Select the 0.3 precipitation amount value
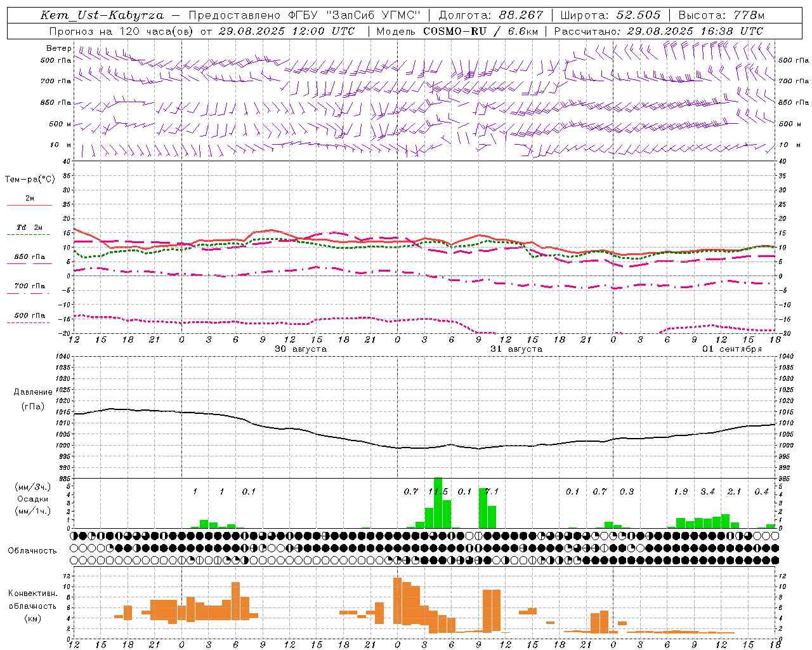Viewport: 812px width, 650px height. point(627,492)
